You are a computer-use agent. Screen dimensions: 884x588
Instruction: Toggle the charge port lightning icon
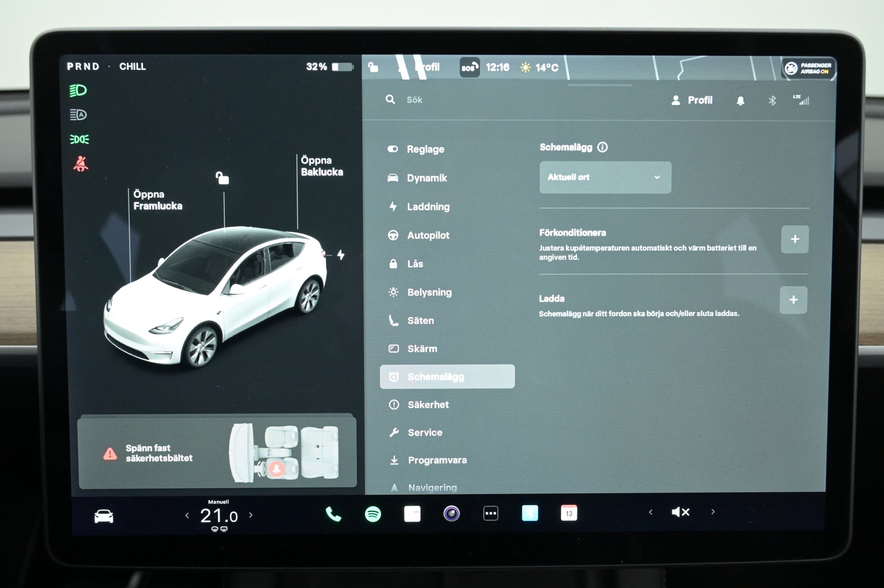(341, 255)
